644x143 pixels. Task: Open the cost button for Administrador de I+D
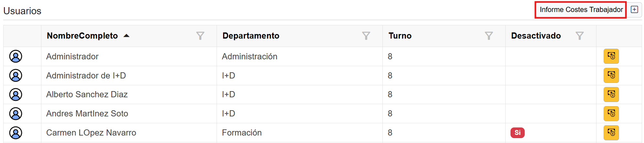[611, 76]
